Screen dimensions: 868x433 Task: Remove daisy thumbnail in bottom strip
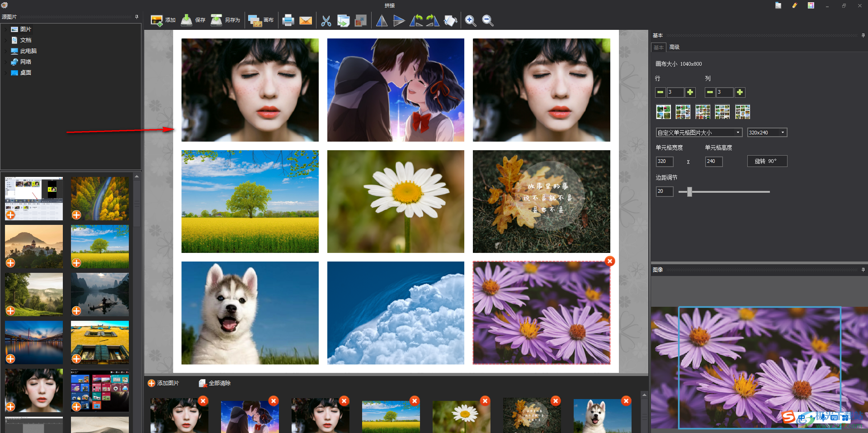click(485, 401)
